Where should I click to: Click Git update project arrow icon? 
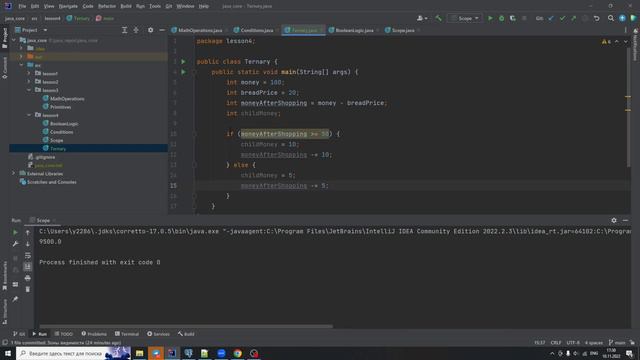[551, 18]
